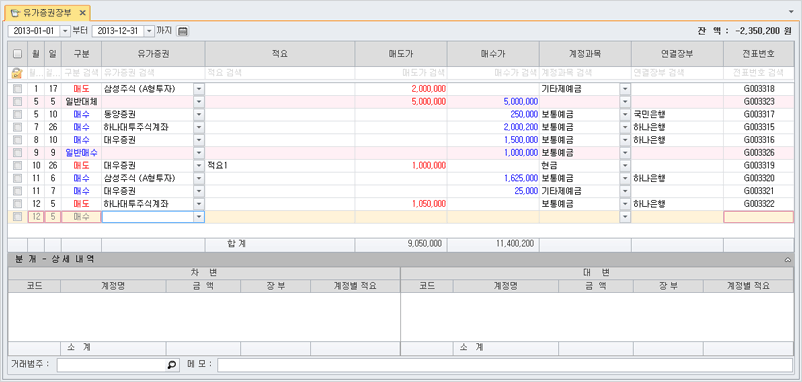The width and height of the screenshot is (802, 382).
Task: Check the 동양증권 row checkbox
Action: (17, 115)
